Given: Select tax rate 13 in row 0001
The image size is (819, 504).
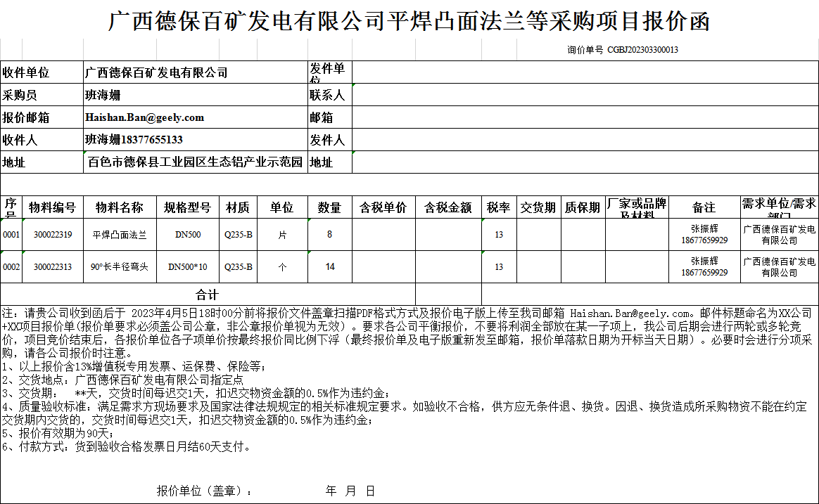Looking at the screenshot, I should coord(499,234).
